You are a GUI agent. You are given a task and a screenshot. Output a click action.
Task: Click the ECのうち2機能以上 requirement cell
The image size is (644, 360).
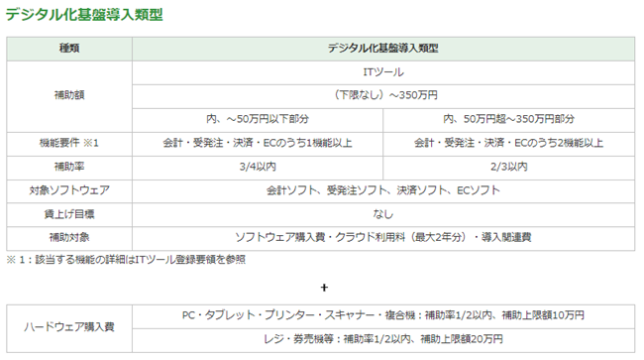point(509,144)
